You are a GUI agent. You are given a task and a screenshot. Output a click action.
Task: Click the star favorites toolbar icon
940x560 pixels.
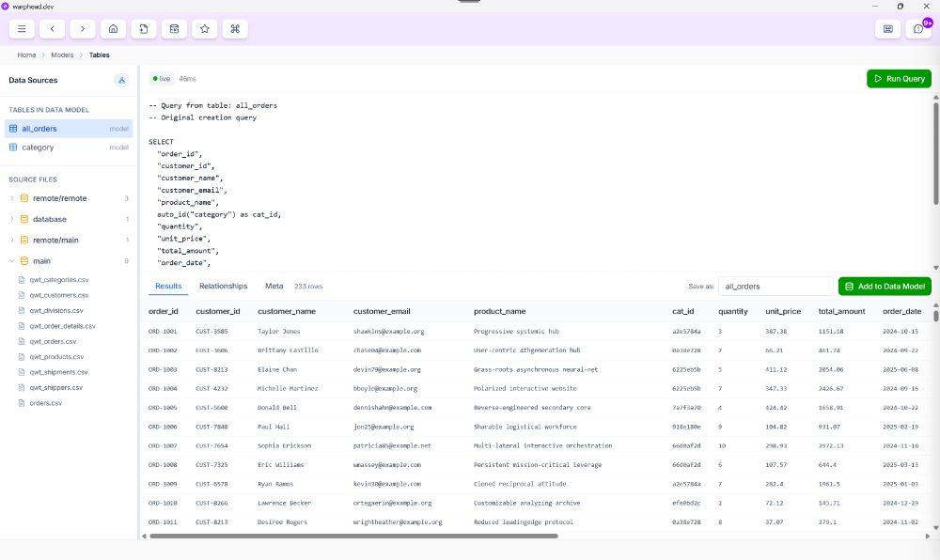205,29
